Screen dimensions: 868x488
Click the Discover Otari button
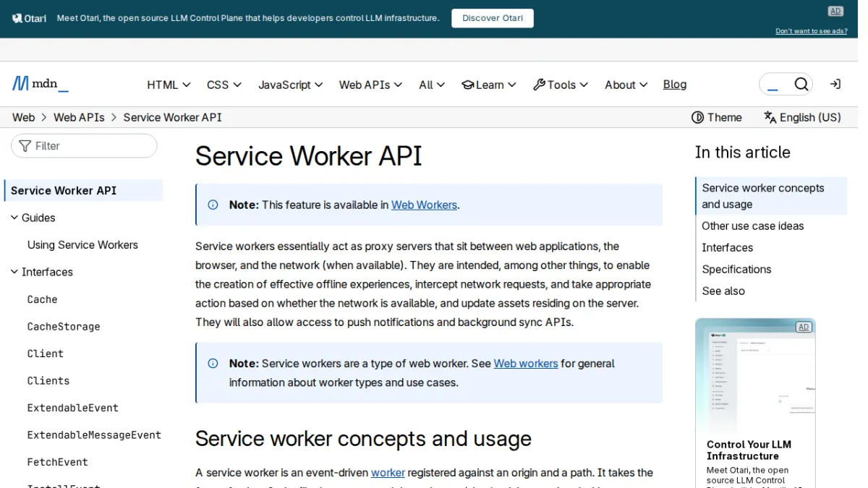coord(493,18)
